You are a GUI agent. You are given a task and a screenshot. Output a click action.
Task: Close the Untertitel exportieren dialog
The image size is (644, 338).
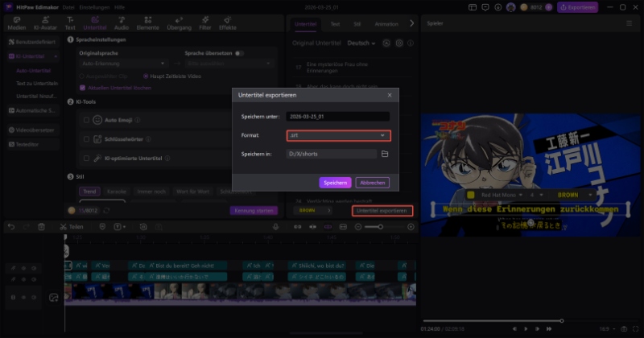pyautogui.click(x=390, y=95)
